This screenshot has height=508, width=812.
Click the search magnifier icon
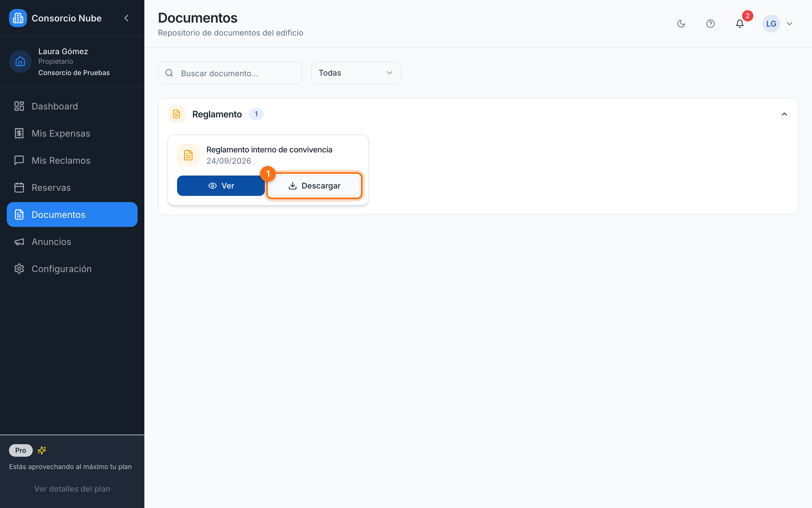[x=169, y=73]
